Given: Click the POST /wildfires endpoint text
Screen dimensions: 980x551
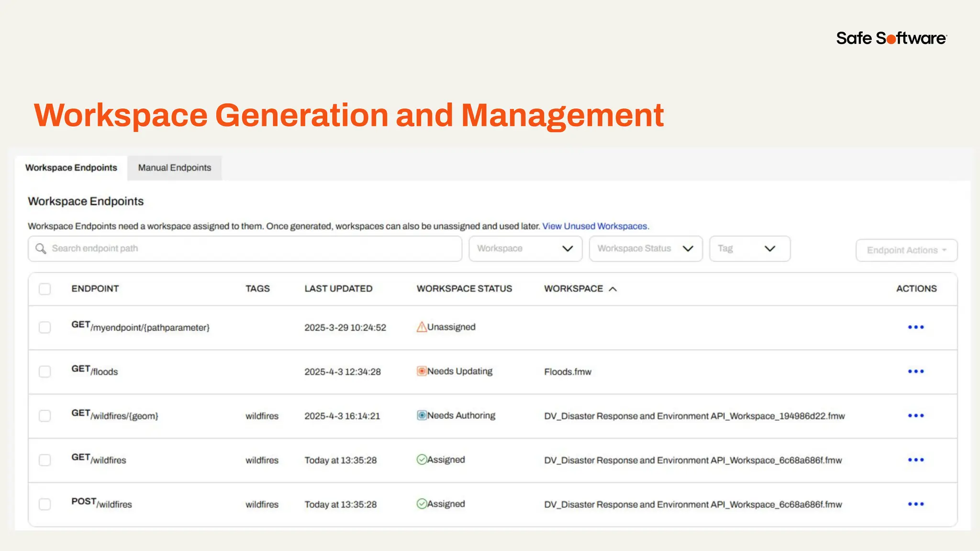Looking at the screenshot, I should pos(101,503).
